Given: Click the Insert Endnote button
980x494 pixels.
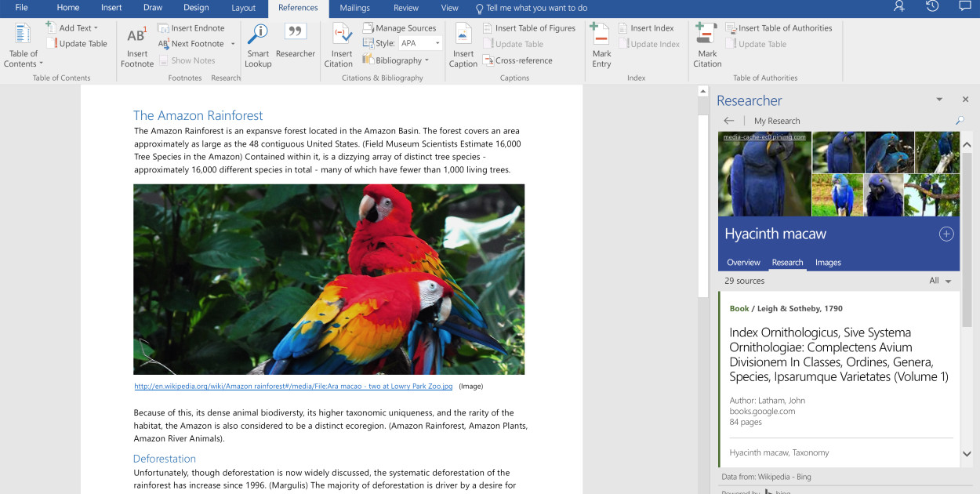Looking at the screenshot, I should 191,28.
